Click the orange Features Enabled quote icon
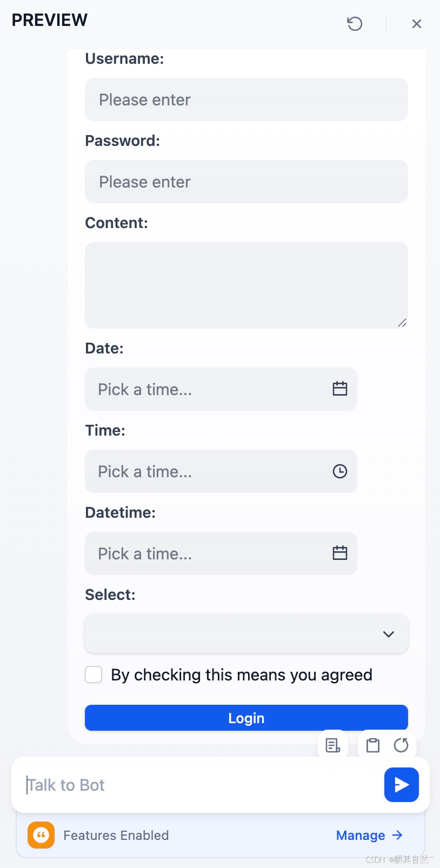The image size is (440, 868). tap(41, 835)
